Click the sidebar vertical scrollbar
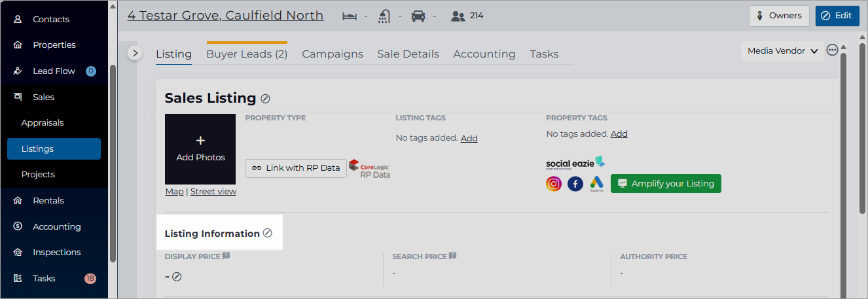868x299 pixels. [113, 163]
